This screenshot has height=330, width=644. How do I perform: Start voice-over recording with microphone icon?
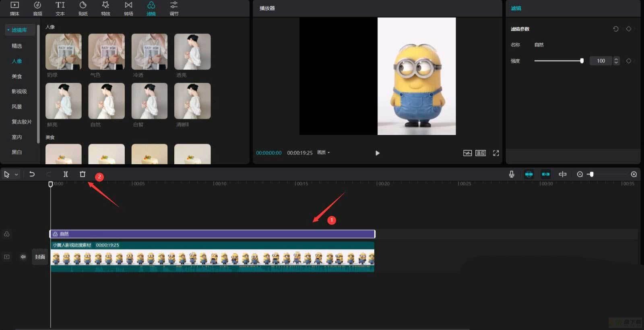pos(512,174)
